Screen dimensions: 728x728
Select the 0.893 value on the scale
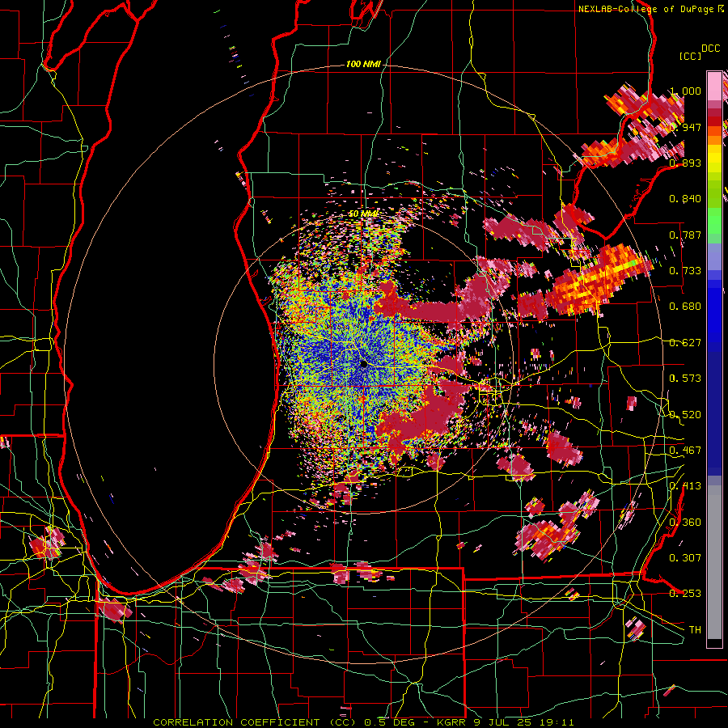(x=685, y=163)
